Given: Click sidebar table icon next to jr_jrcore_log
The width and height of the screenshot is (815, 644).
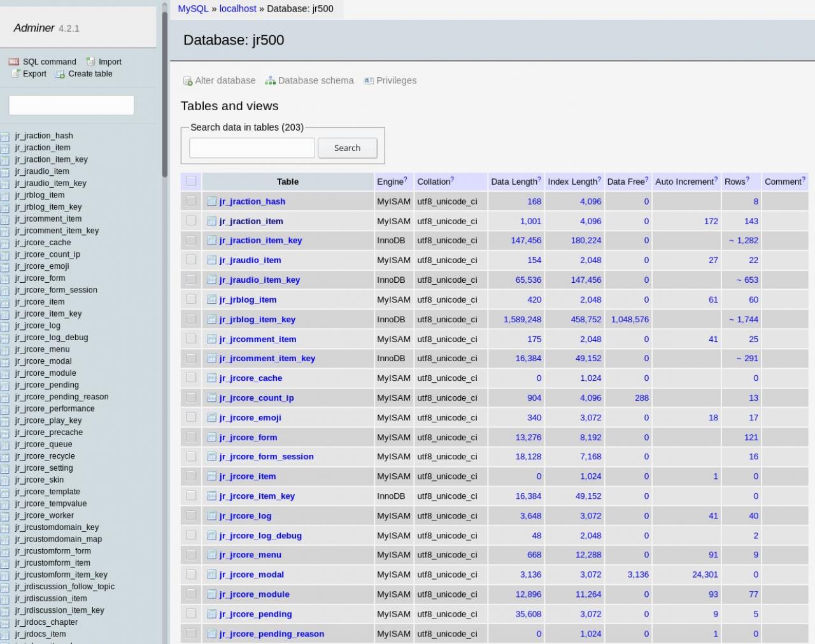Looking at the screenshot, I should 5,326.
